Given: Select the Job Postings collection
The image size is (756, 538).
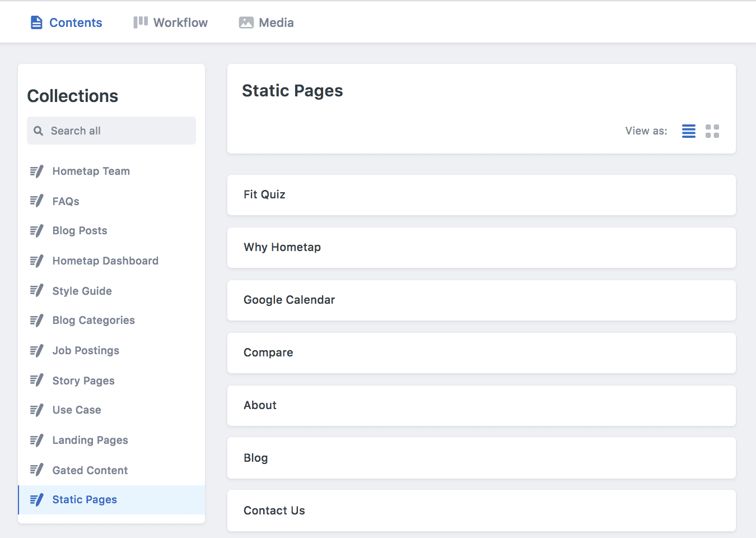Looking at the screenshot, I should [x=86, y=351].
